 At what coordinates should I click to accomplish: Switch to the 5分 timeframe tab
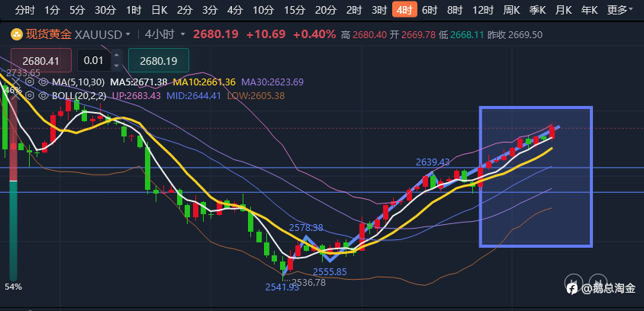(77, 10)
